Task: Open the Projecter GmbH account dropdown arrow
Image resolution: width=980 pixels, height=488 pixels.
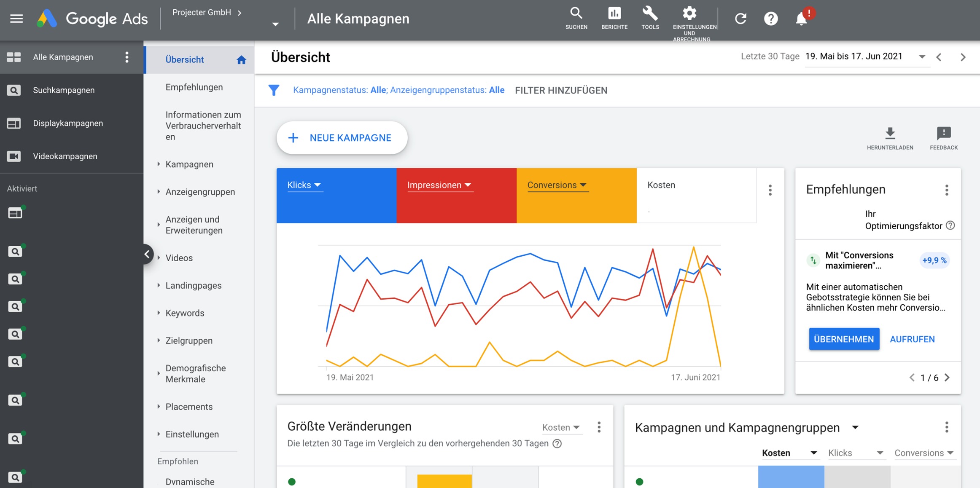Action: [275, 24]
